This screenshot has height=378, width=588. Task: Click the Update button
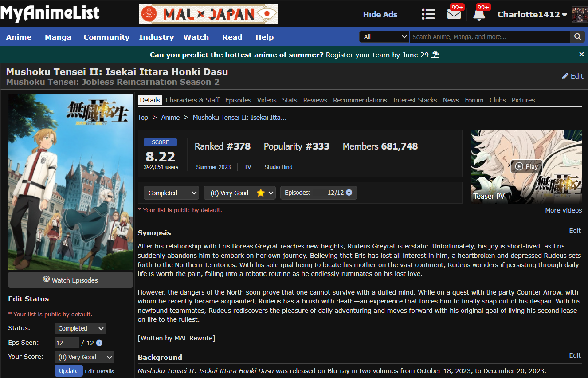point(69,371)
